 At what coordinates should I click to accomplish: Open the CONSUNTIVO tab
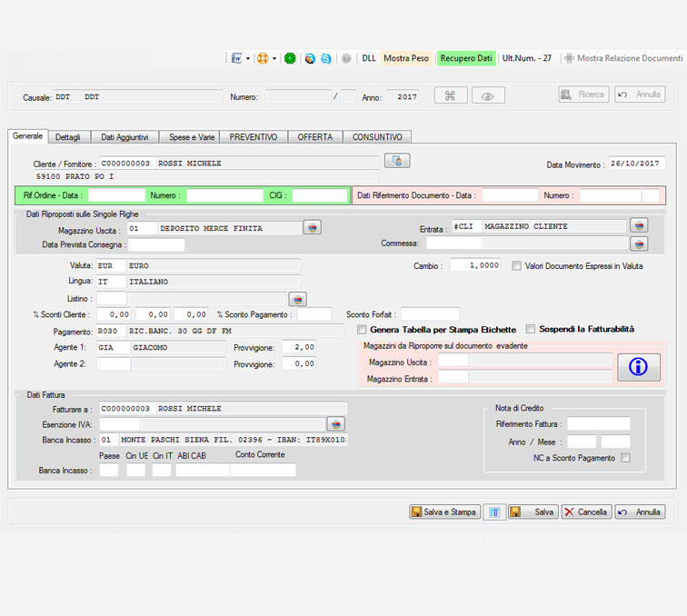tap(377, 137)
